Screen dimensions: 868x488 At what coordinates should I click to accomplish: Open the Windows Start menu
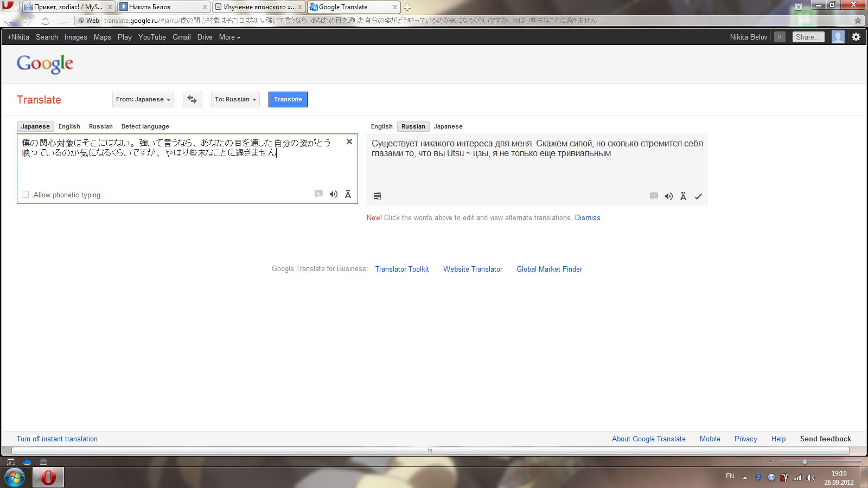click(x=15, y=477)
